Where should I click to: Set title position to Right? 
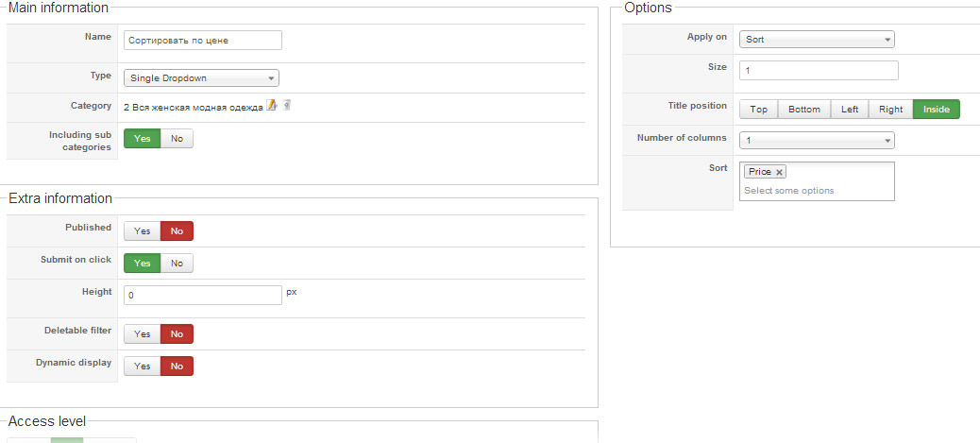(x=890, y=110)
